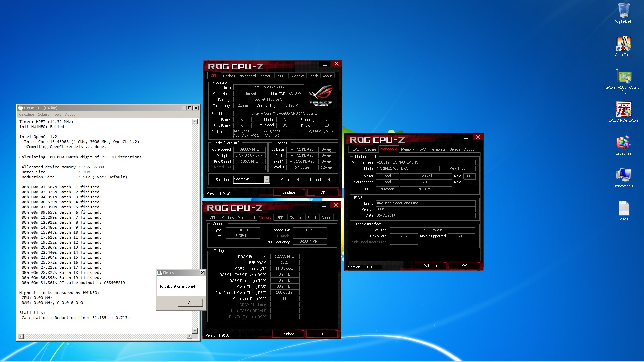
Task: Open the Tools menu in GPUPI
Action: coord(57,114)
